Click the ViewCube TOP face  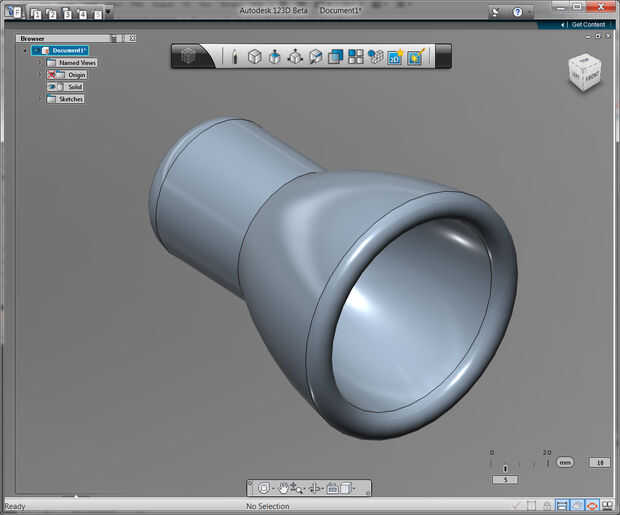coord(584,61)
